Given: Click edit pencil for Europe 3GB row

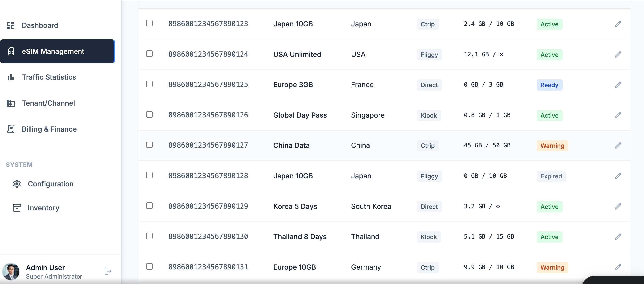Looking at the screenshot, I should point(618,85).
